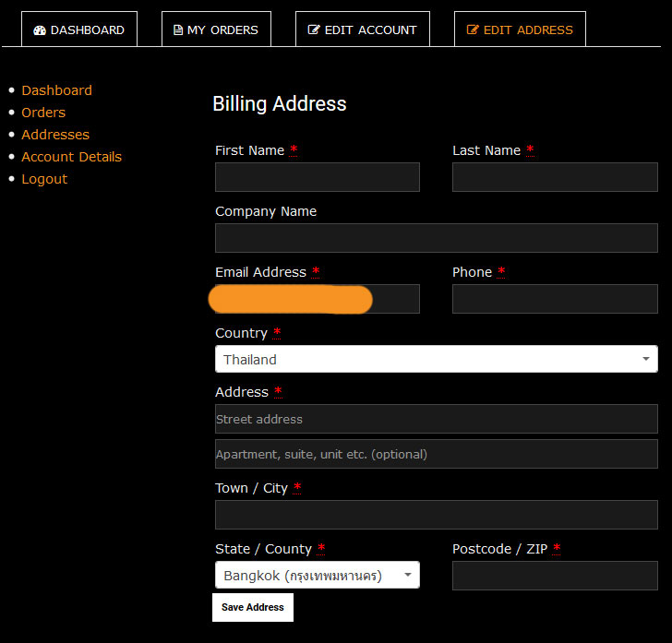The height and width of the screenshot is (643, 672).
Task: Go to Addresses in the sidebar
Action: pyautogui.click(x=55, y=135)
